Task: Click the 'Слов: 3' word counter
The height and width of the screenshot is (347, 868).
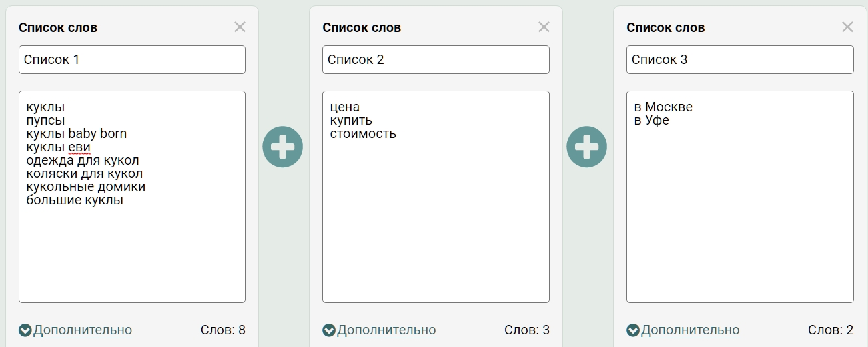Action: pos(527,330)
